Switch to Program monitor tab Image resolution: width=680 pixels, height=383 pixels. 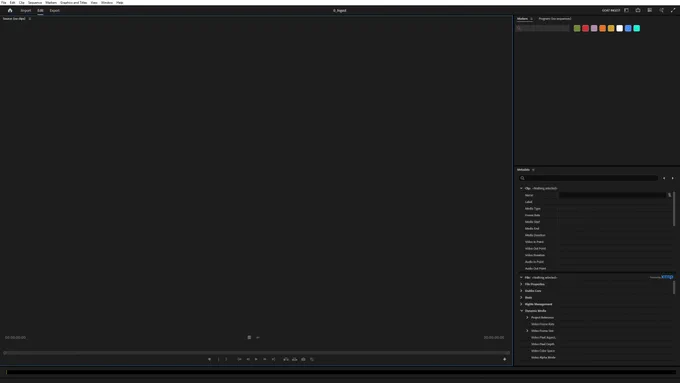click(x=555, y=19)
